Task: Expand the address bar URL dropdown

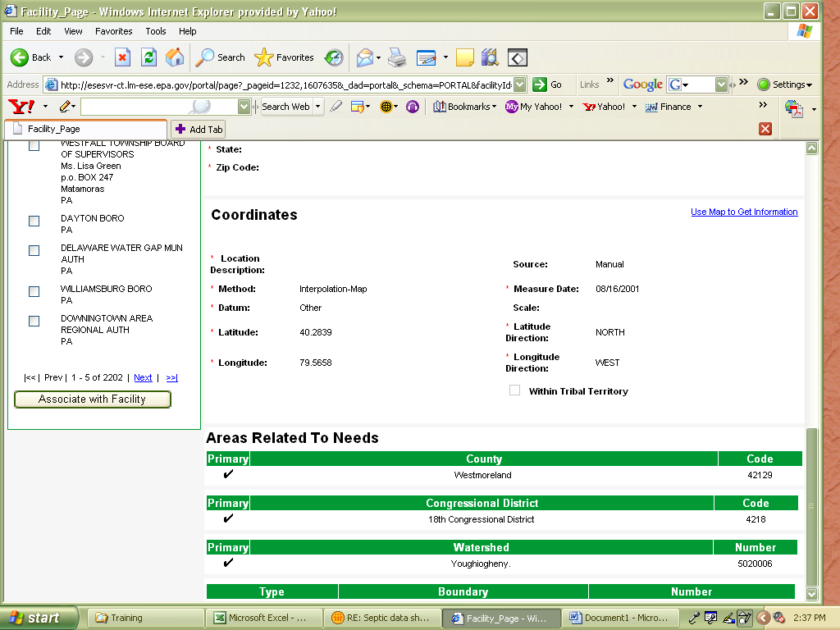Action: pos(519,84)
